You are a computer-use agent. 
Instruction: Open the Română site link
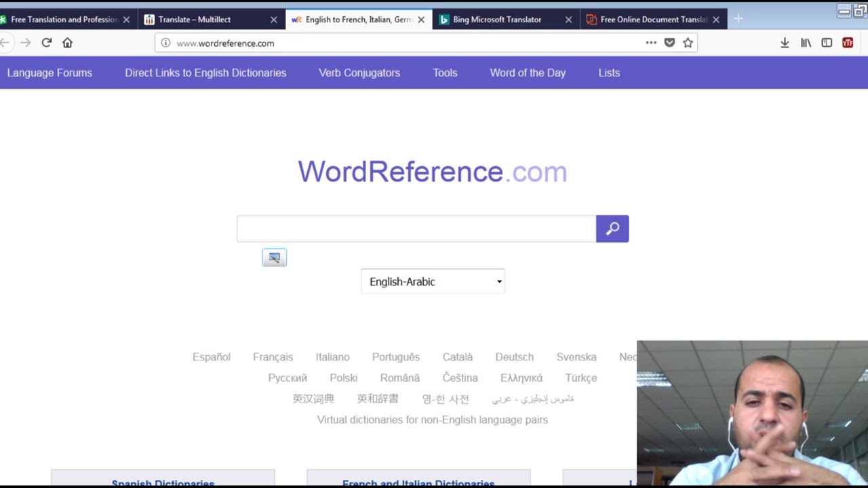(400, 378)
